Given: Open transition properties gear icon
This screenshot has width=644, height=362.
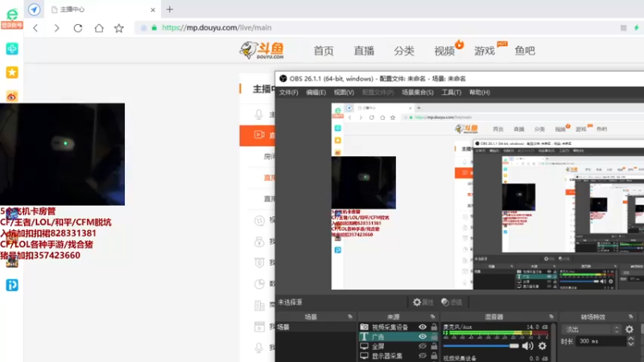Looking at the screenshot, I should [630, 329].
